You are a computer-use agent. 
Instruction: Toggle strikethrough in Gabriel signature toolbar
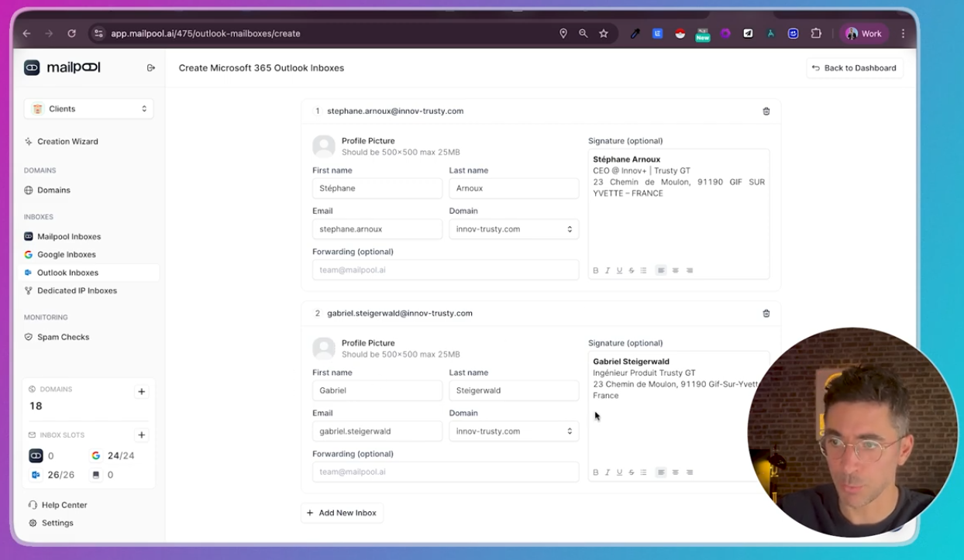(632, 472)
